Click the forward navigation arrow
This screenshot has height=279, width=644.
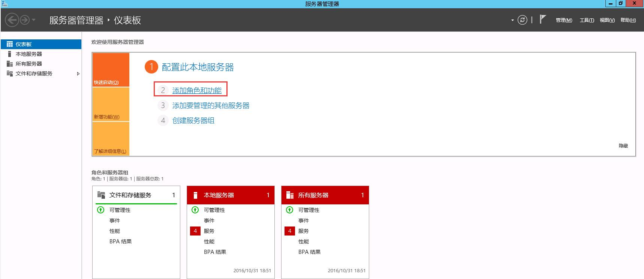pyautogui.click(x=25, y=20)
